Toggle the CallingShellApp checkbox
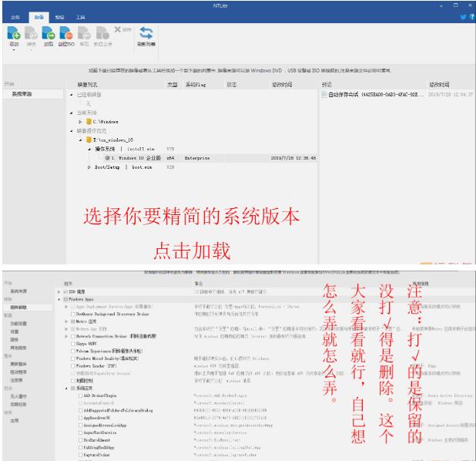 (x=80, y=447)
